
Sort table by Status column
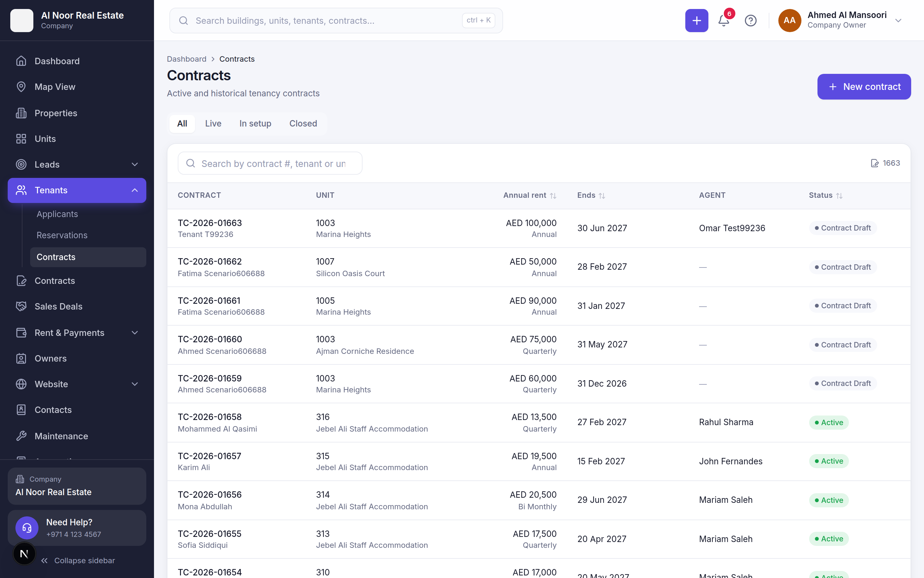coord(825,195)
